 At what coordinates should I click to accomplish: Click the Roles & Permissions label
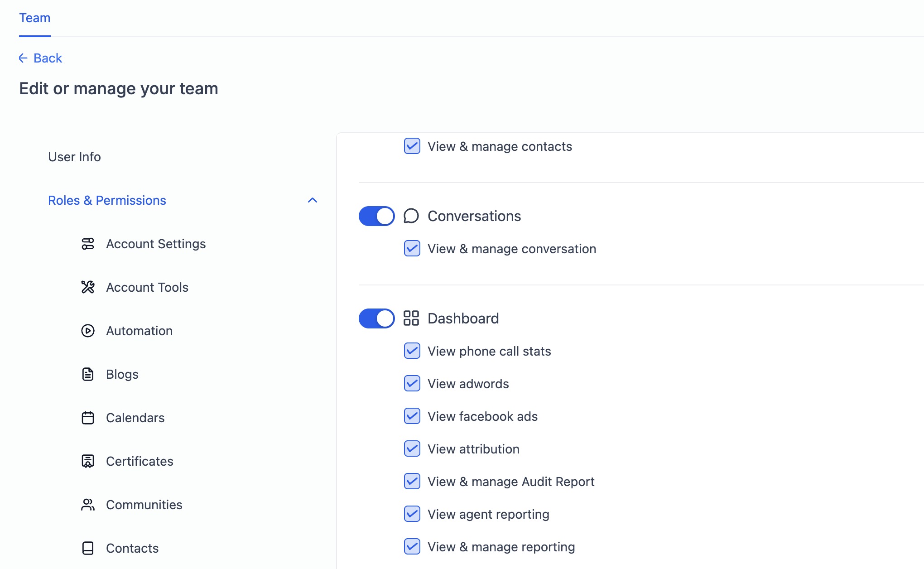pyautogui.click(x=107, y=200)
